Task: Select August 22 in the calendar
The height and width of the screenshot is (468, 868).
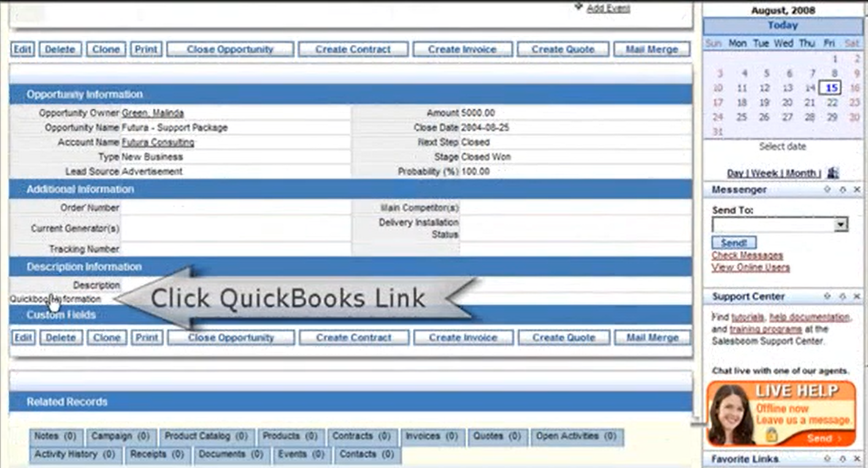Action: point(832,103)
